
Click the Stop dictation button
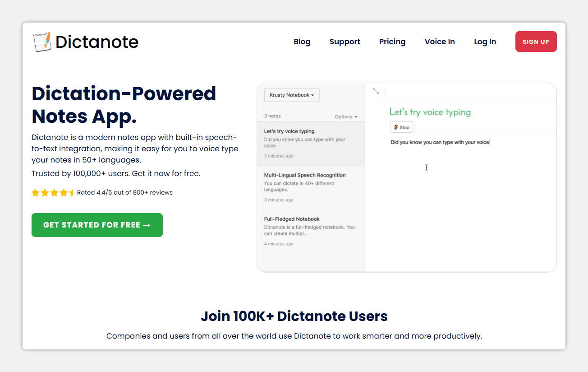(x=401, y=127)
